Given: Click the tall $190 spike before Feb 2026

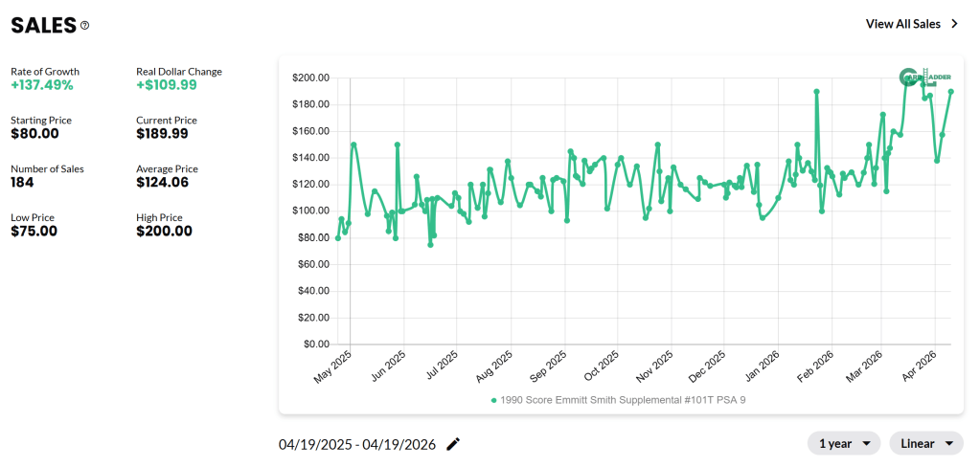Looking at the screenshot, I should [x=816, y=92].
